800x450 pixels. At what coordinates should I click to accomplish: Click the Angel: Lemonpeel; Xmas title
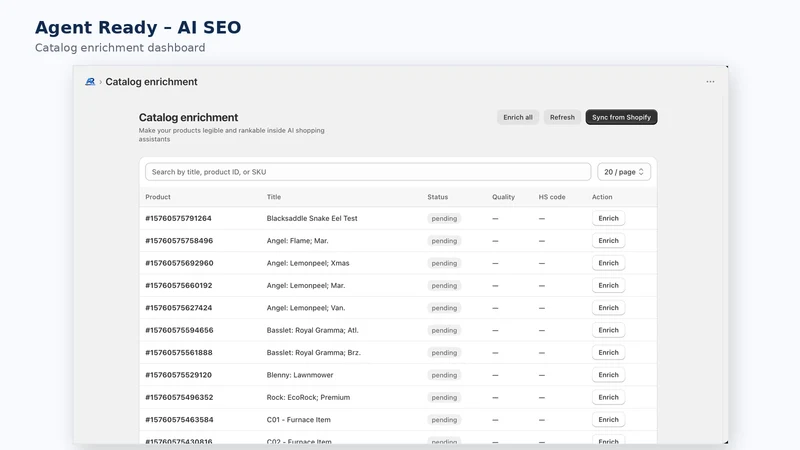308,263
